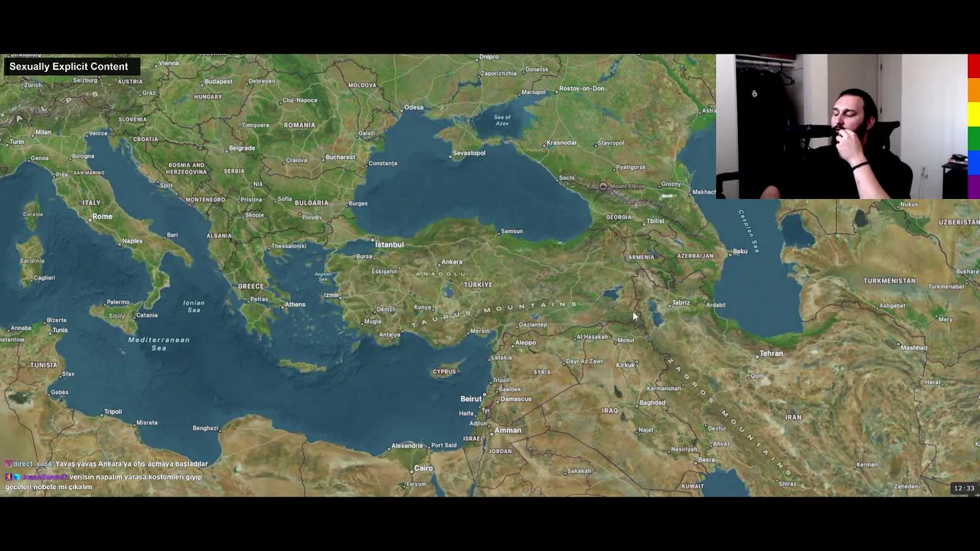The height and width of the screenshot is (551, 980).
Task: Select the Thessaloniki city label
Action: click(x=289, y=246)
